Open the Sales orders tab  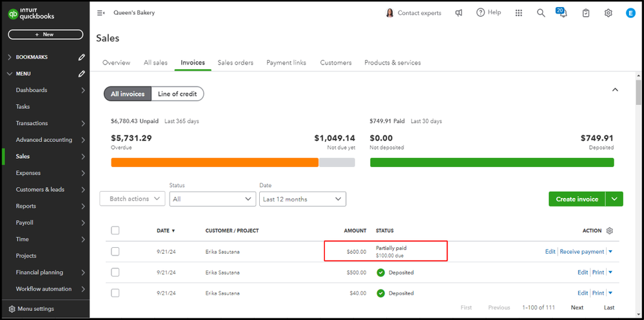click(x=235, y=63)
